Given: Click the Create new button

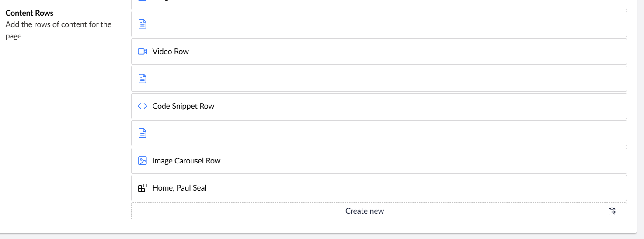Looking at the screenshot, I should (365, 211).
